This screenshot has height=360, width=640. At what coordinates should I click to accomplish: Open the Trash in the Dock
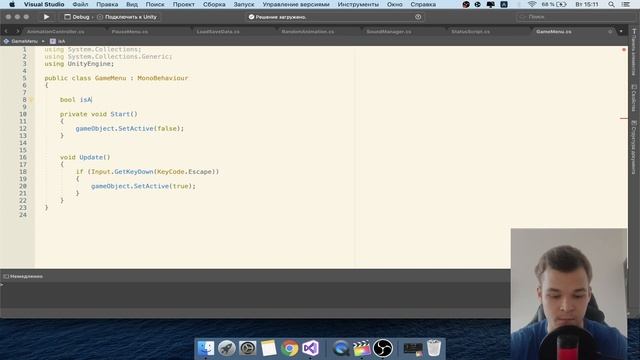tap(434, 349)
